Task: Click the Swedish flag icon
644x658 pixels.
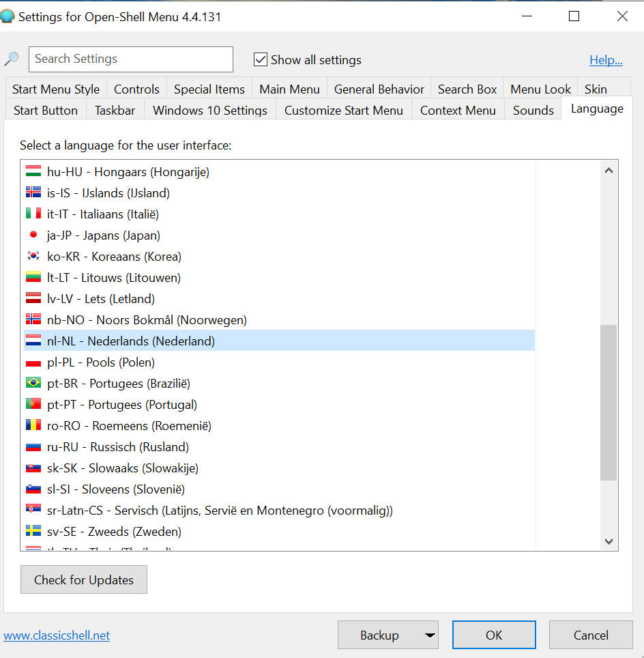Action: point(33,531)
